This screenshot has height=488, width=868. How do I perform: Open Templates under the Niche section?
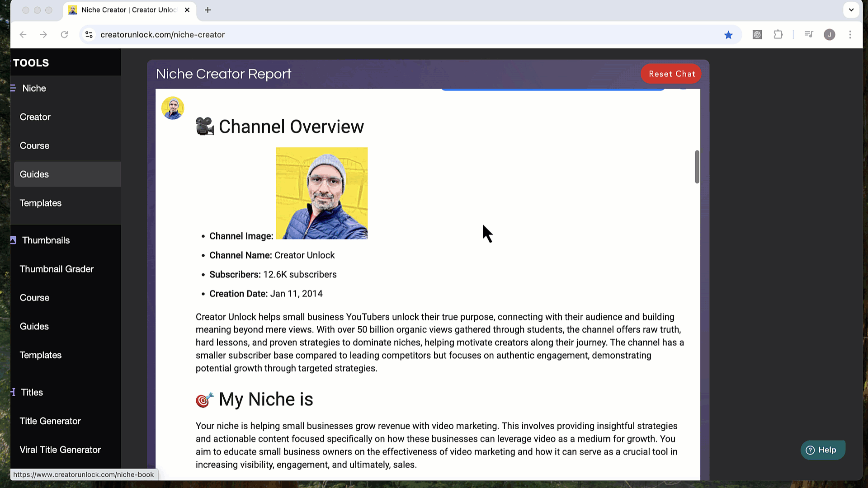click(x=40, y=203)
